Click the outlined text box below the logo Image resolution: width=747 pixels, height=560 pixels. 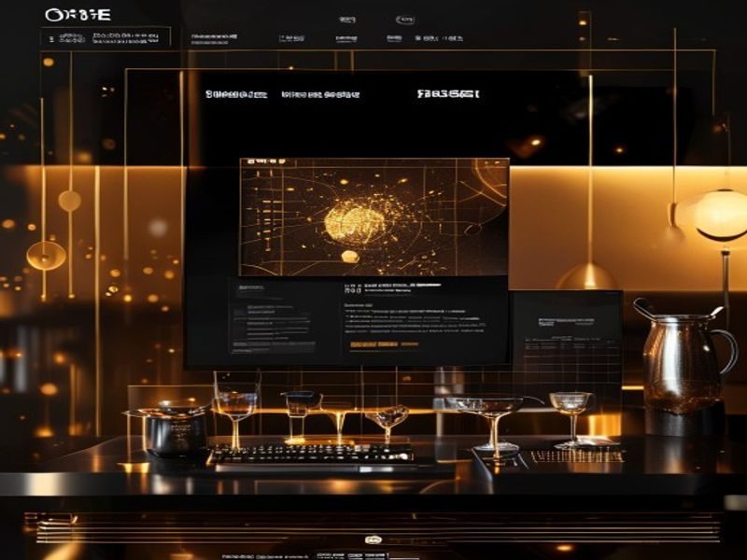[106, 37]
